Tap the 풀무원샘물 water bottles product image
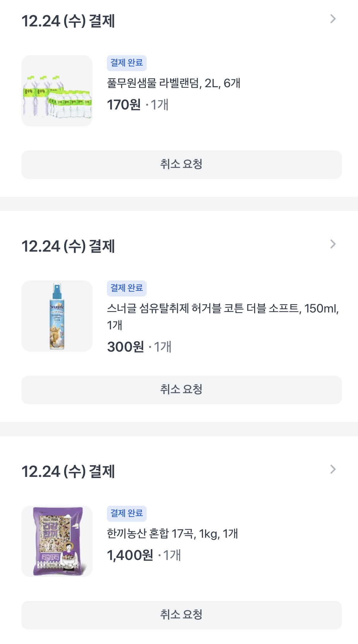This screenshot has height=644, width=358. pos(57,91)
